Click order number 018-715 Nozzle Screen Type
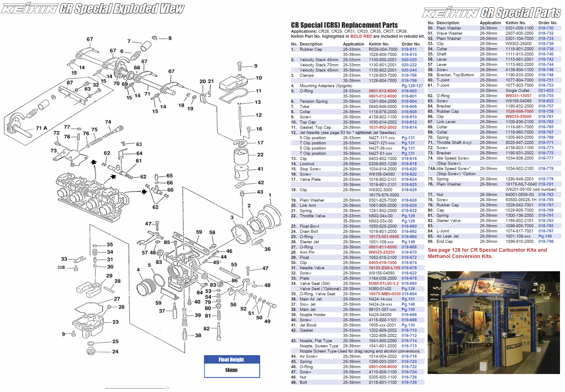565x392 pixels. pos(409,346)
